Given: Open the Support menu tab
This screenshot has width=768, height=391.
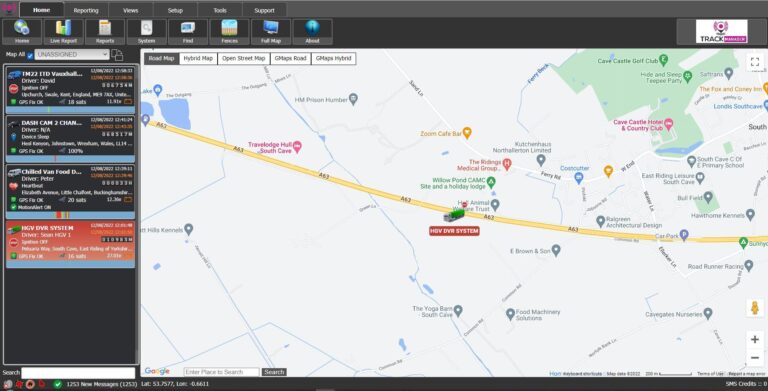Looking at the screenshot, I should click(264, 10).
